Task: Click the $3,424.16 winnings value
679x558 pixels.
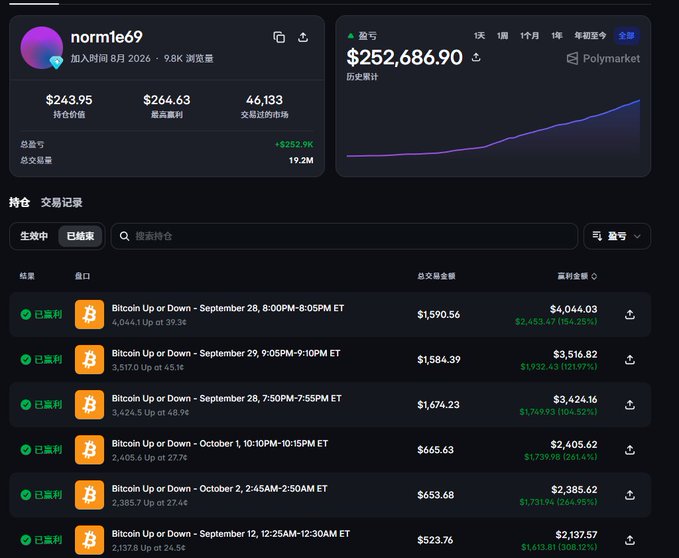Action: 575,399
